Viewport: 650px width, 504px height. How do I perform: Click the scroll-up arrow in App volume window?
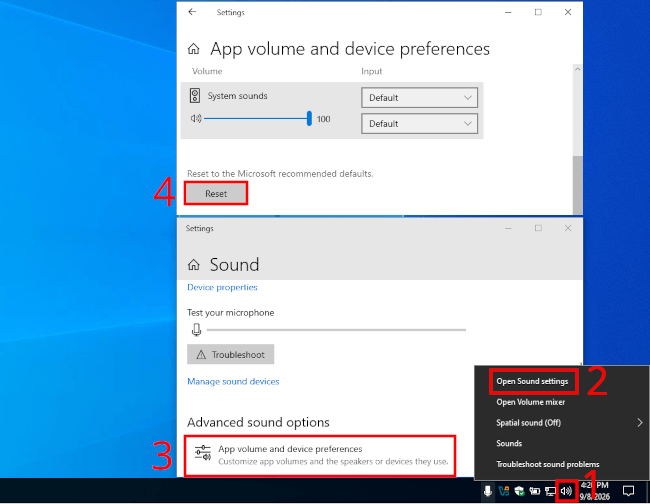coord(577,70)
